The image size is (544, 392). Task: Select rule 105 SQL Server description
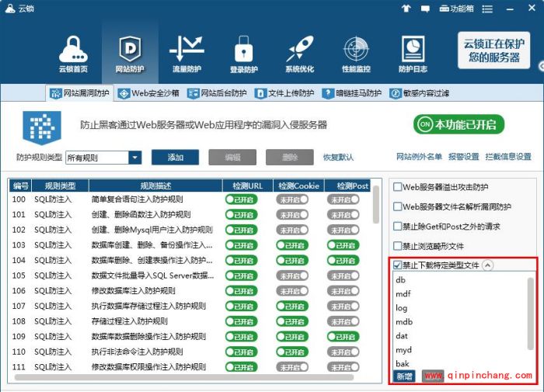(152, 276)
